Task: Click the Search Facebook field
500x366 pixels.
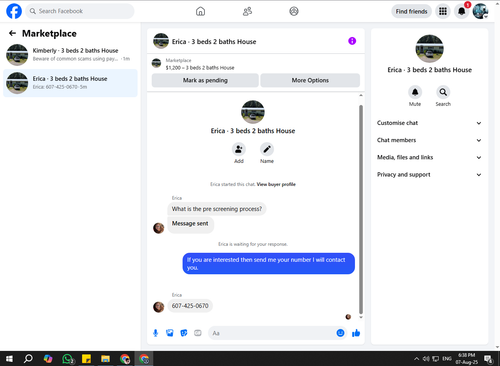Action: (80, 11)
